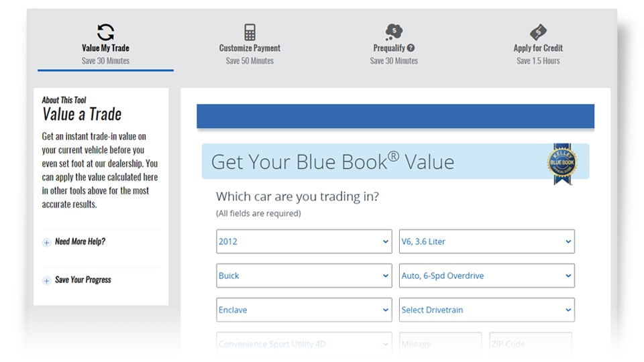This screenshot has height=362, width=644.
Task: Click the plus icon beside Need More Help?
Action: coord(46,242)
